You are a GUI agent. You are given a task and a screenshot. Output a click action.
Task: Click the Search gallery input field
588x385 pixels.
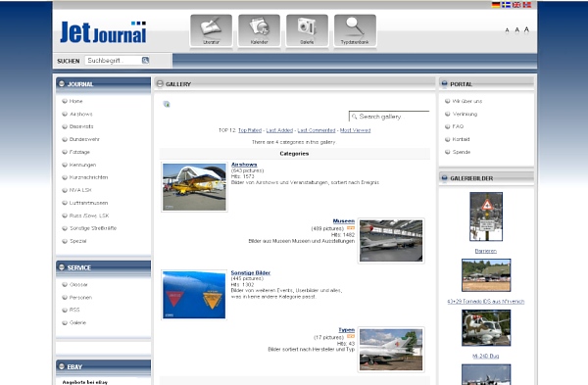pos(389,117)
